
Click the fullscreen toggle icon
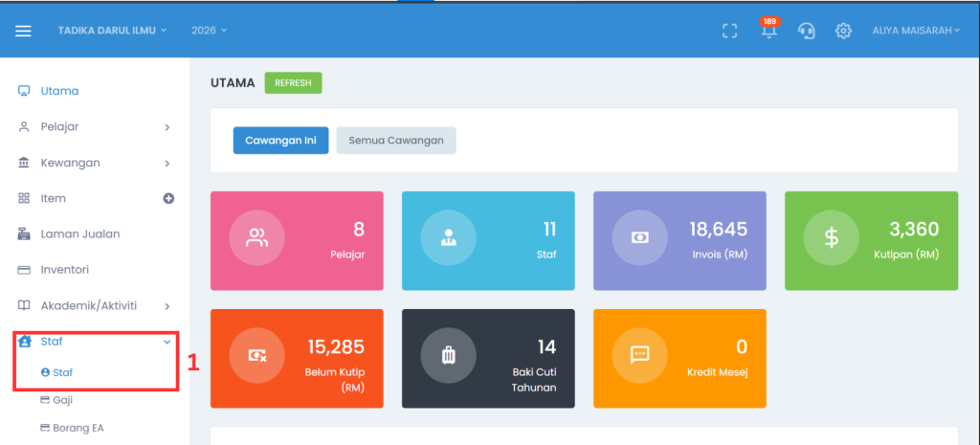coord(729,31)
